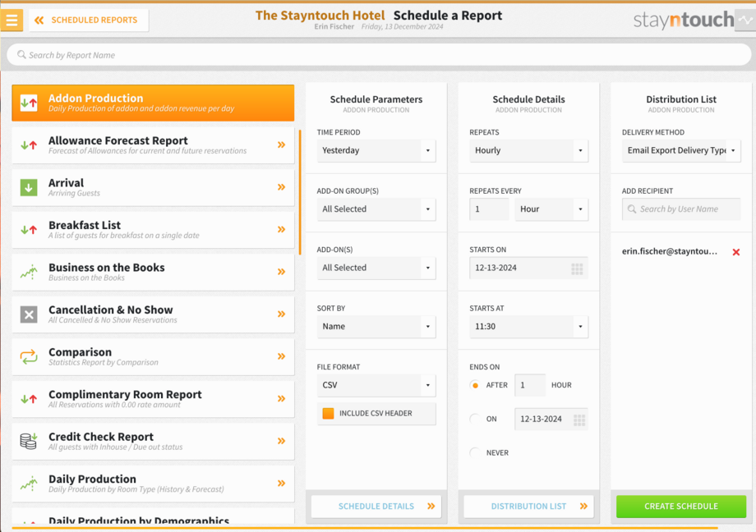Screen dimensions: 756x532
Task: Click the orange report list scrollbar
Action: point(300,192)
